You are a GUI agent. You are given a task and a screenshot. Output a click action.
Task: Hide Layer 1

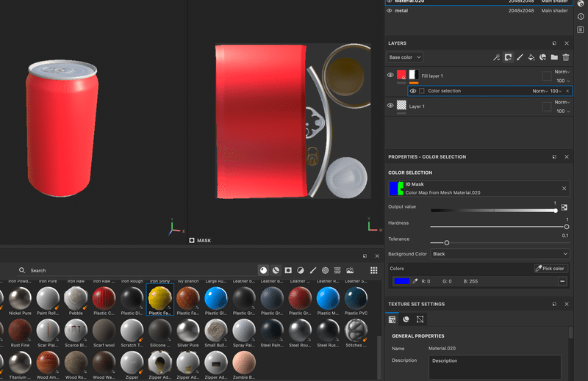click(x=390, y=105)
